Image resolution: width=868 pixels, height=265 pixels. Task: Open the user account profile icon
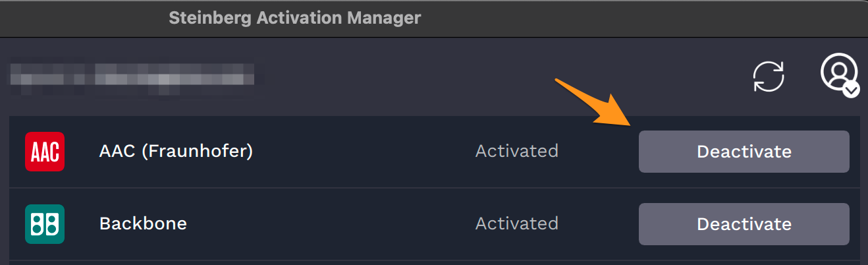838,71
